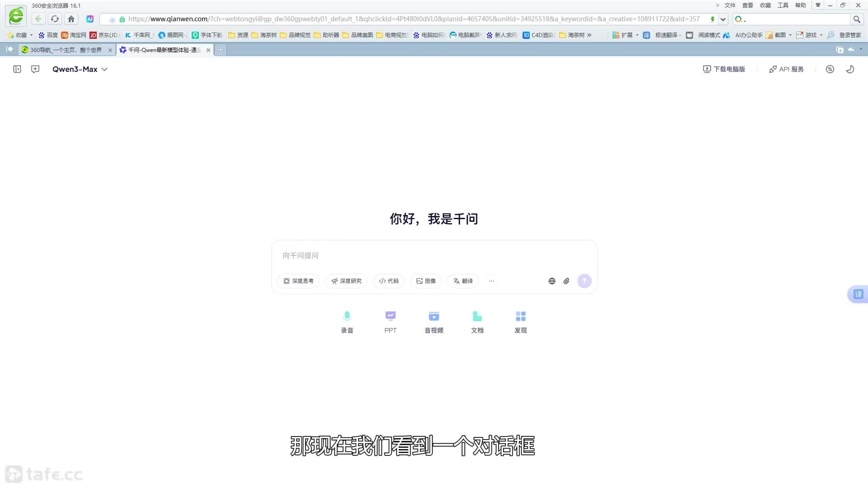Image resolution: width=868 pixels, height=488 pixels.
Task: Open 扩展 extensions dropdown
Action: [625, 35]
